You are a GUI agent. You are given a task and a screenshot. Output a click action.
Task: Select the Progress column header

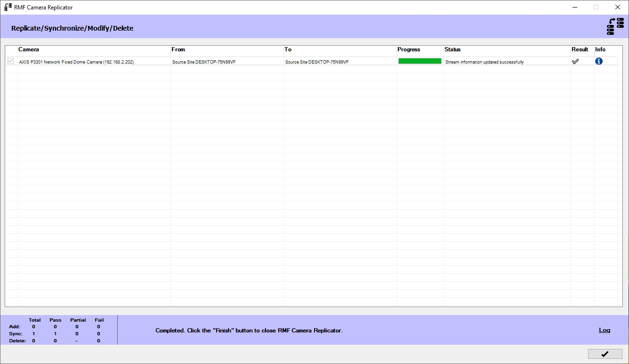[x=409, y=49]
